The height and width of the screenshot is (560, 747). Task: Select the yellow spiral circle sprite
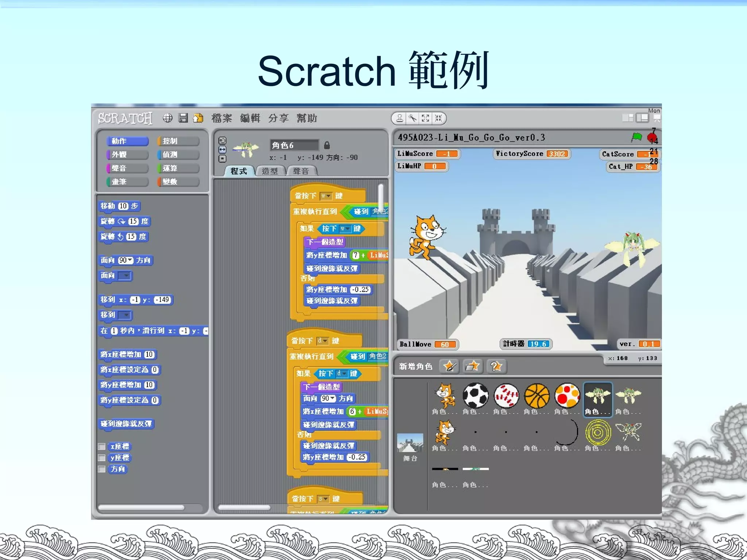pyautogui.click(x=598, y=432)
